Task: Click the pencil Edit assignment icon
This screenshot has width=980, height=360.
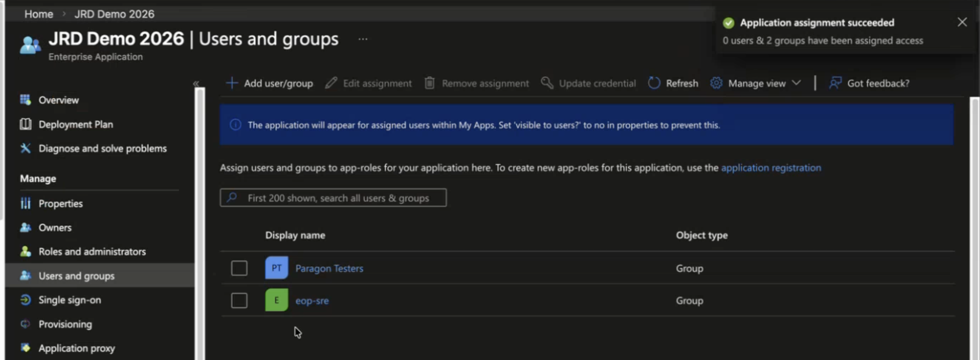Action: 331,83
